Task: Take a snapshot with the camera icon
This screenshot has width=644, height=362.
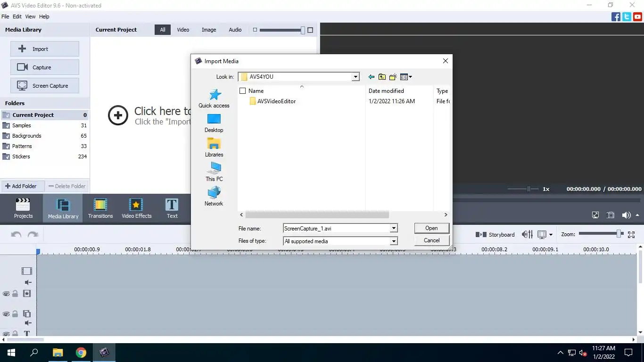Action: pyautogui.click(x=611, y=215)
